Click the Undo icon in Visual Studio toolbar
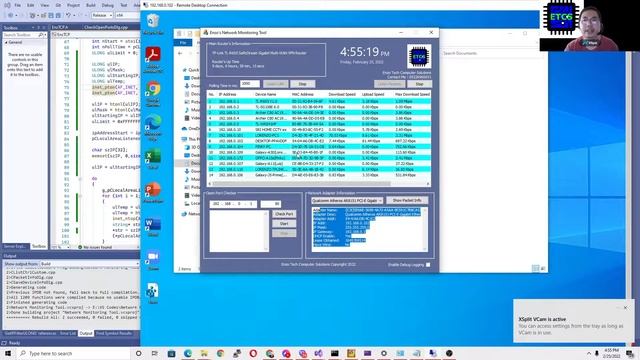 tap(68, 15)
